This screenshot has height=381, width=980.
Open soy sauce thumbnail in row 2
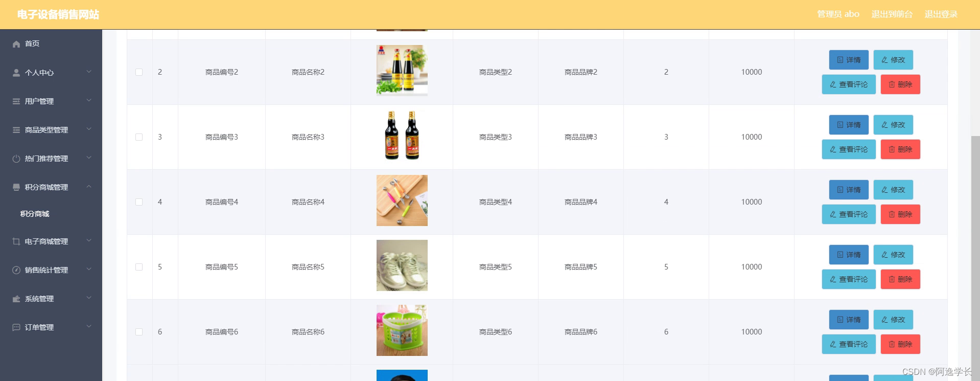click(x=402, y=71)
